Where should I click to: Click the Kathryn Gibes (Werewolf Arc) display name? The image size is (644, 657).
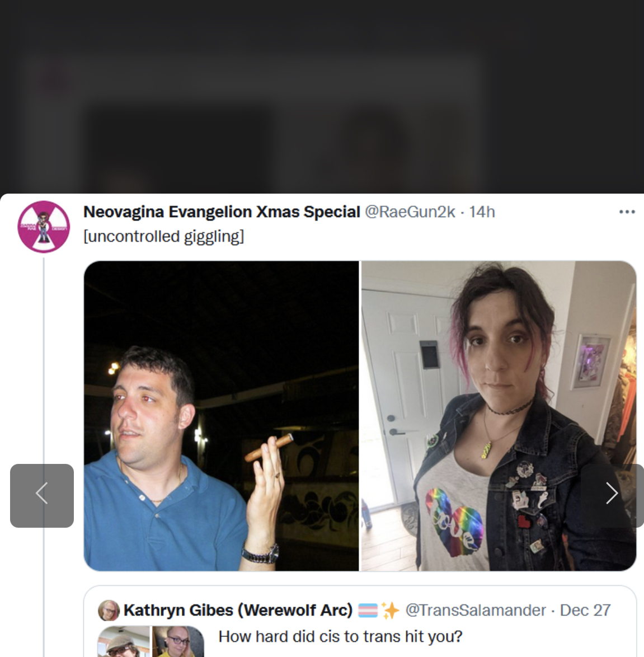pos(238,610)
